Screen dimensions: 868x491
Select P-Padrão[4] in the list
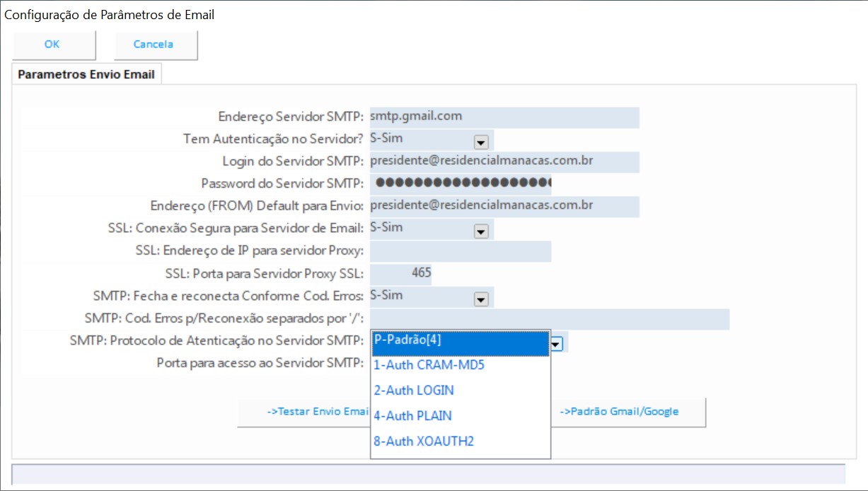[x=460, y=341]
